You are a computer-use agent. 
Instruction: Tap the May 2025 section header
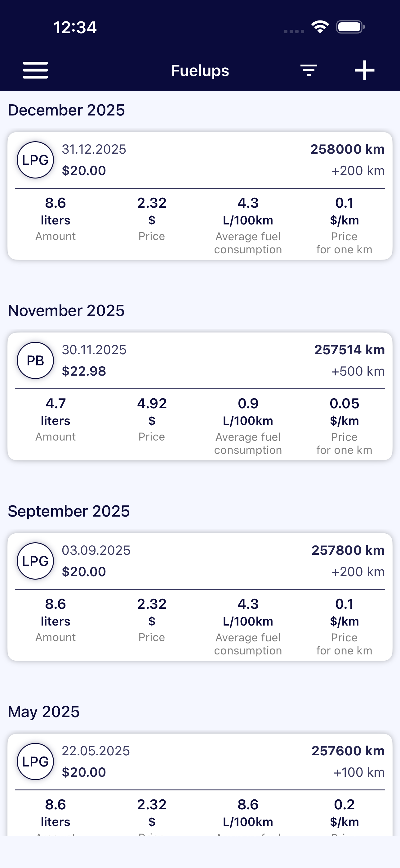pos(44,712)
